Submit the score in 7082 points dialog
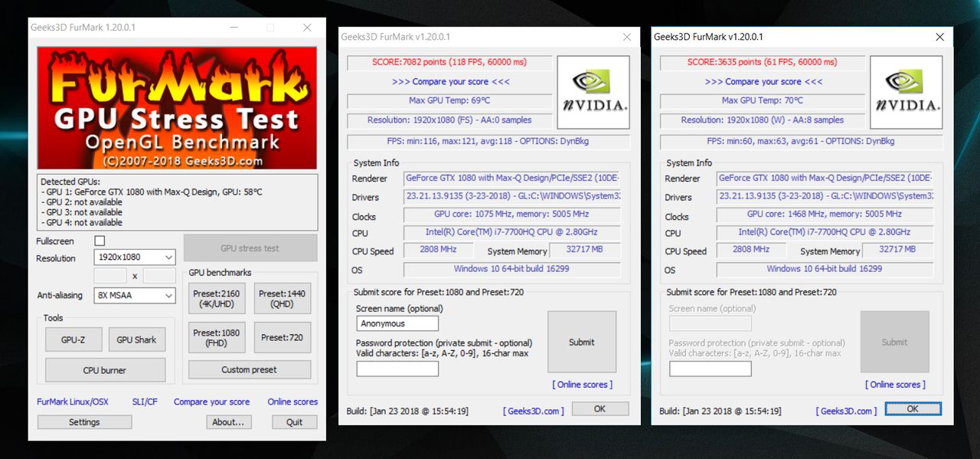The width and height of the screenshot is (980, 459). coord(582,342)
